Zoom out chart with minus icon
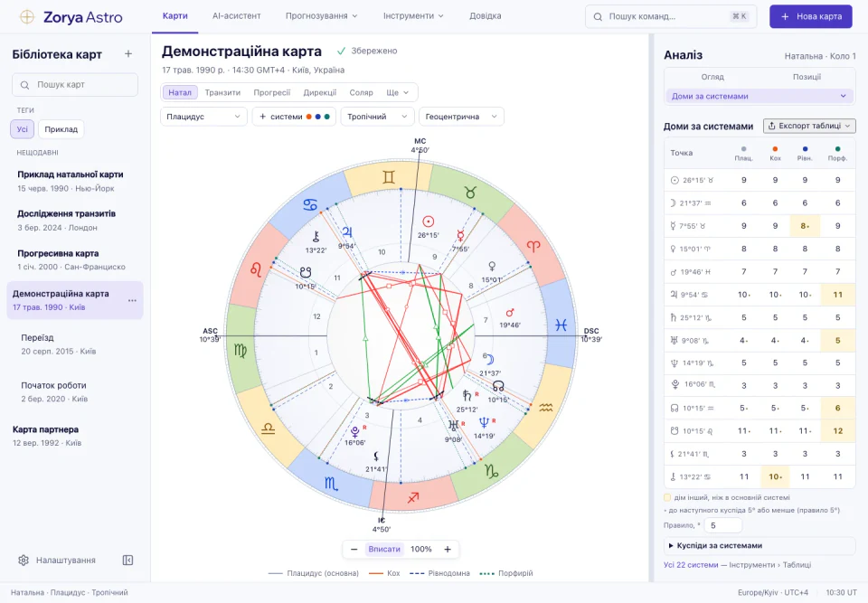The image size is (868, 603). point(354,550)
